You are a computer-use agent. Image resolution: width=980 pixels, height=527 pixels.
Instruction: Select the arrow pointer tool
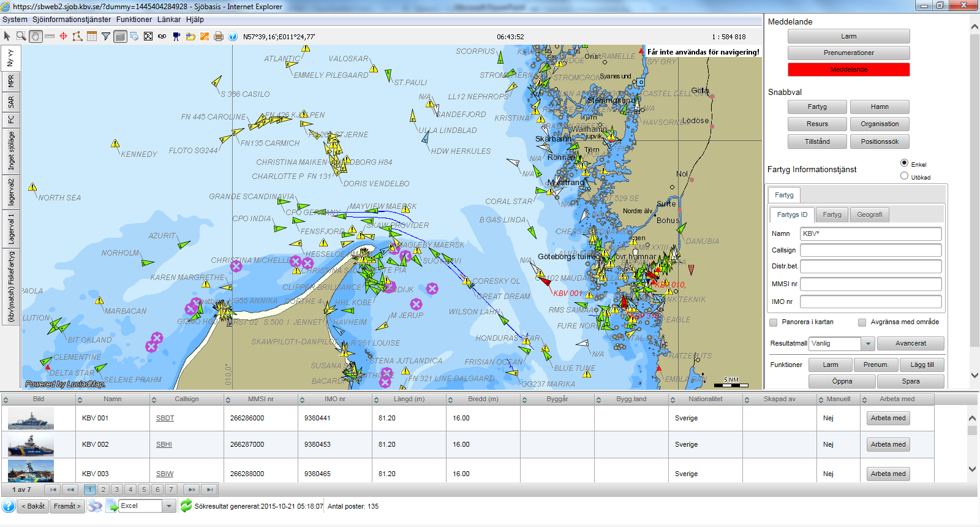pos(7,37)
